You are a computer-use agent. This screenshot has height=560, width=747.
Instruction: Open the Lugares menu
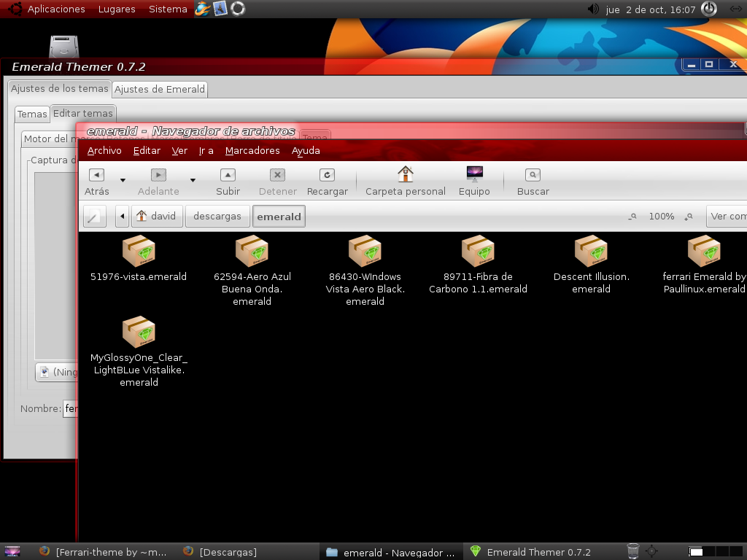point(117,9)
